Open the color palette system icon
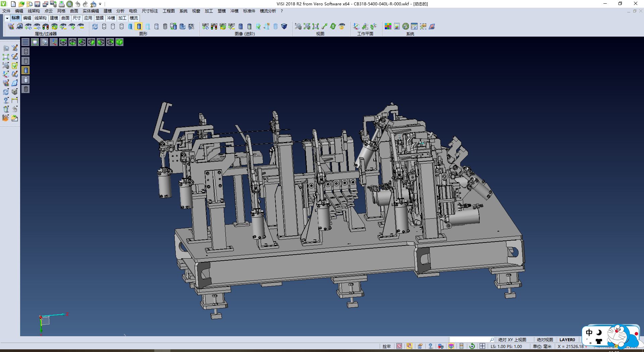The height and width of the screenshot is (352, 644). point(388,26)
